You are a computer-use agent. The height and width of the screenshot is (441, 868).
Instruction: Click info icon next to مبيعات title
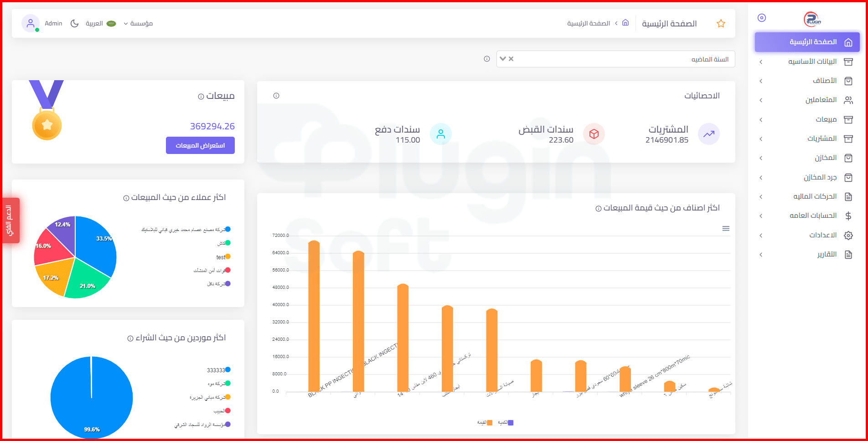[x=201, y=97]
